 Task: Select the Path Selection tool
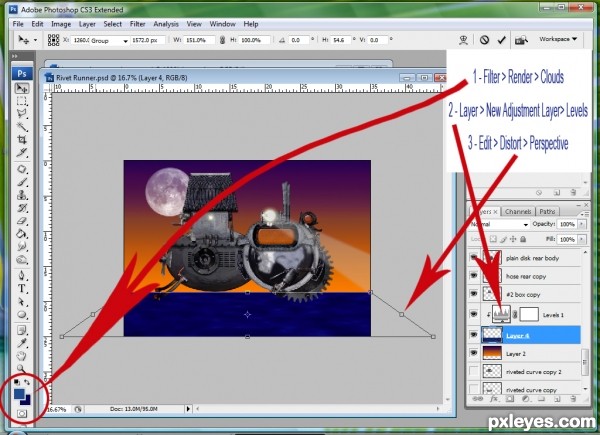pyautogui.click(x=22, y=302)
